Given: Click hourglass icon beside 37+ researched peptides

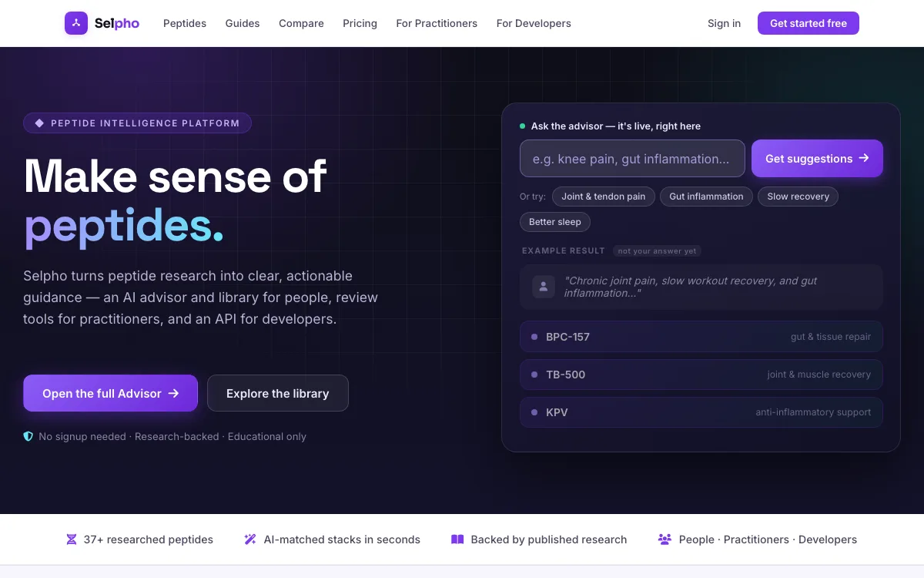Looking at the screenshot, I should (x=72, y=539).
